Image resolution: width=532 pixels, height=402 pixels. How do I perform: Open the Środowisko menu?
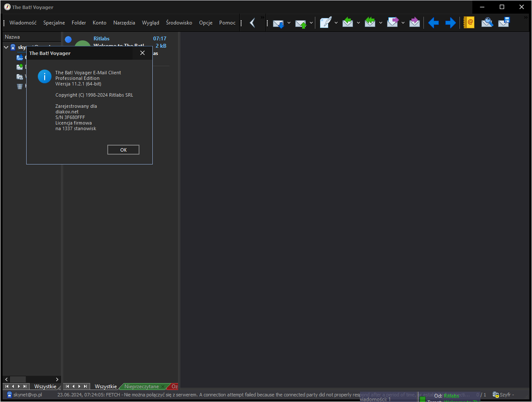pyautogui.click(x=179, y=23)
